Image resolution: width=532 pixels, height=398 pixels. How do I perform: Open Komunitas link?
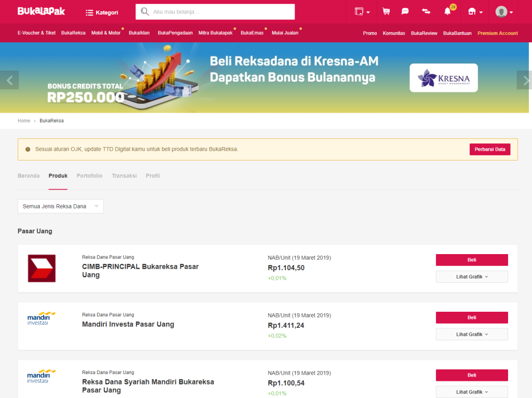click(394, 33)
